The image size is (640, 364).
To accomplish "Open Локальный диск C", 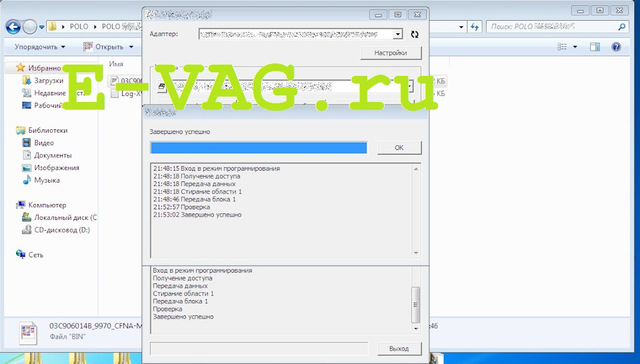I will 59,217.
